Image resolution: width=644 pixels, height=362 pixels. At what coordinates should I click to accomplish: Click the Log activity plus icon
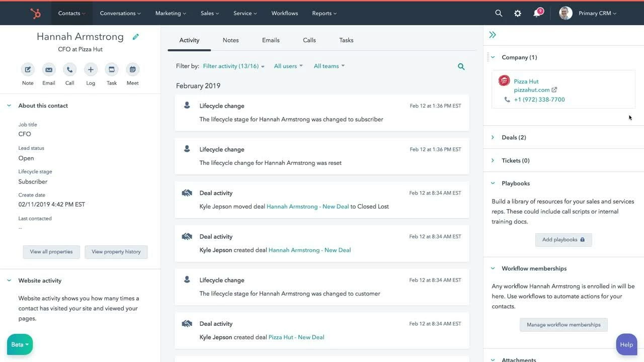(x=91, y=70)
